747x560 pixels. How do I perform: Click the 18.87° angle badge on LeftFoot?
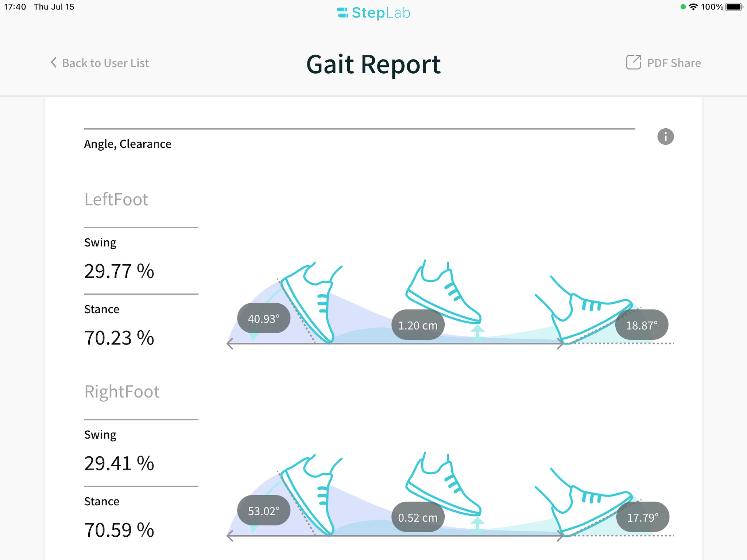point(641,325)
